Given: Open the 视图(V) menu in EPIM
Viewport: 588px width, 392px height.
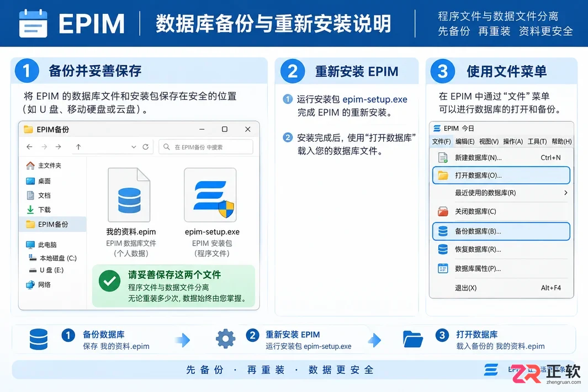Looking at the screenshot, I should [x=489, y=141].
